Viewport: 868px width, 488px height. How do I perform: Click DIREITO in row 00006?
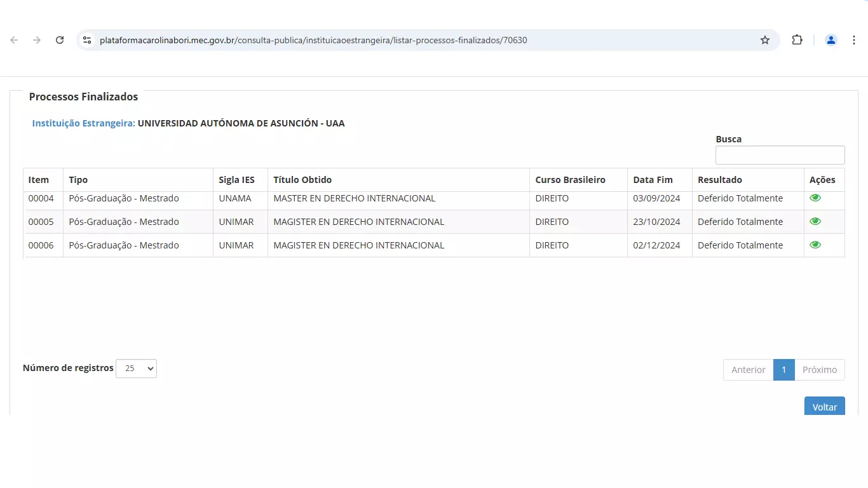(552, 245)
